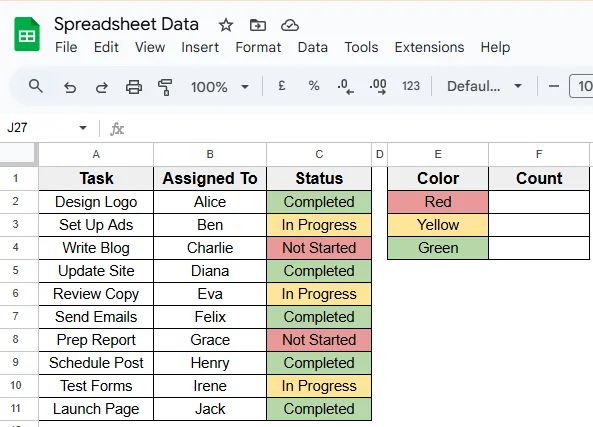The width and height of the screenshot is (593, 427).
Task: Format as percent
Action: (x=314, y=86)
